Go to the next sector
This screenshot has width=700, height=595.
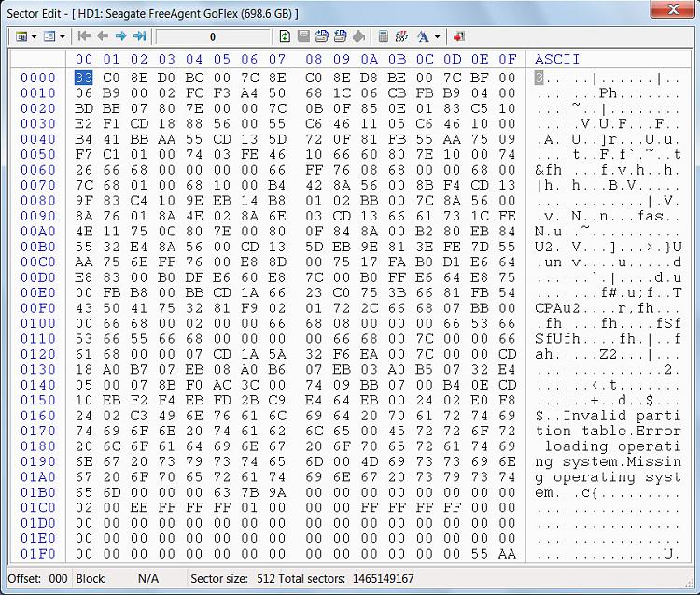(120, 36)
